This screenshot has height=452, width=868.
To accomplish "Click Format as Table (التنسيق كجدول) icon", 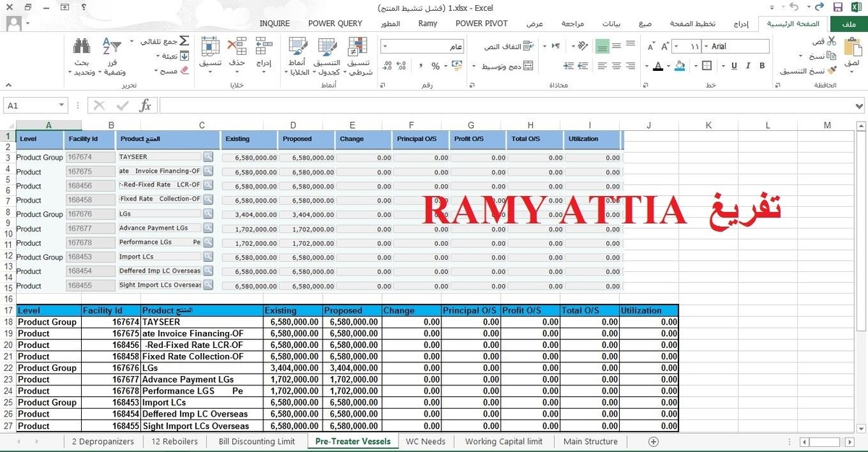I will 327,48.
